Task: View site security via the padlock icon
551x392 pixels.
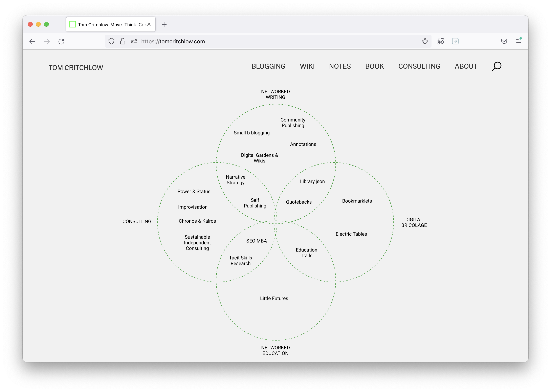Action: point(123,41)
